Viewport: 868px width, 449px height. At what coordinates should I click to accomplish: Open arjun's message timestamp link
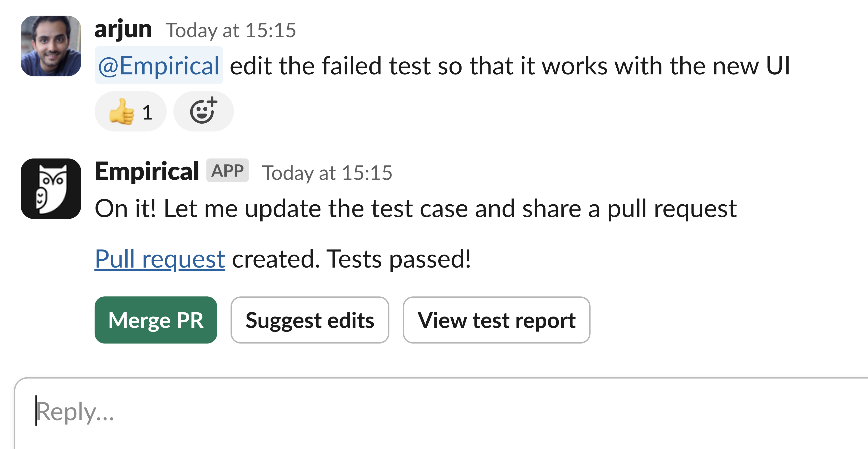230,30
